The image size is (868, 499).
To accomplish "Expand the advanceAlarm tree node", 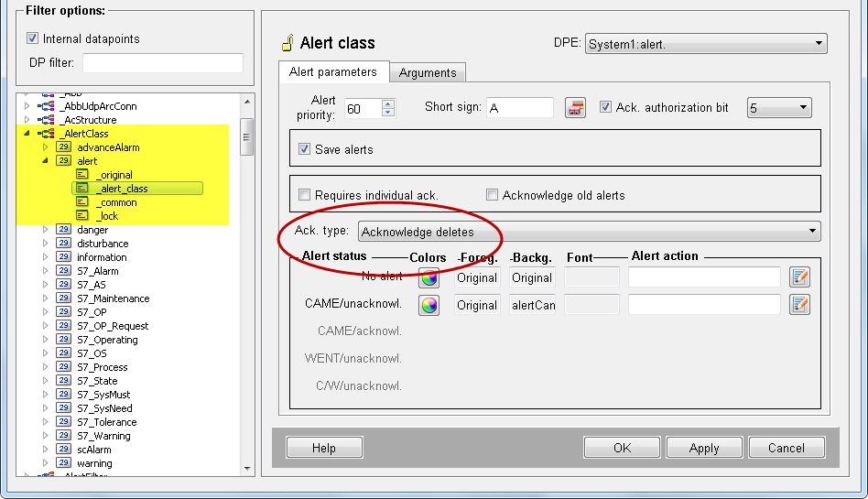I will (x=44, y=147).
